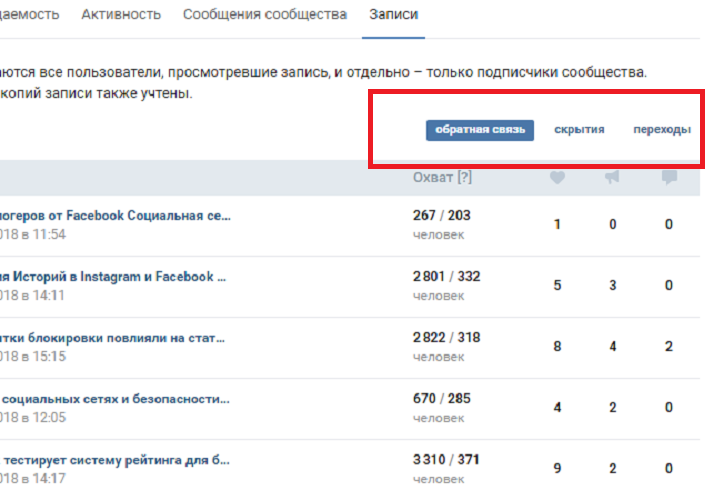Show the скрытия statistics
The width and height of the screenshot is (713, 500).
(579, 130)
